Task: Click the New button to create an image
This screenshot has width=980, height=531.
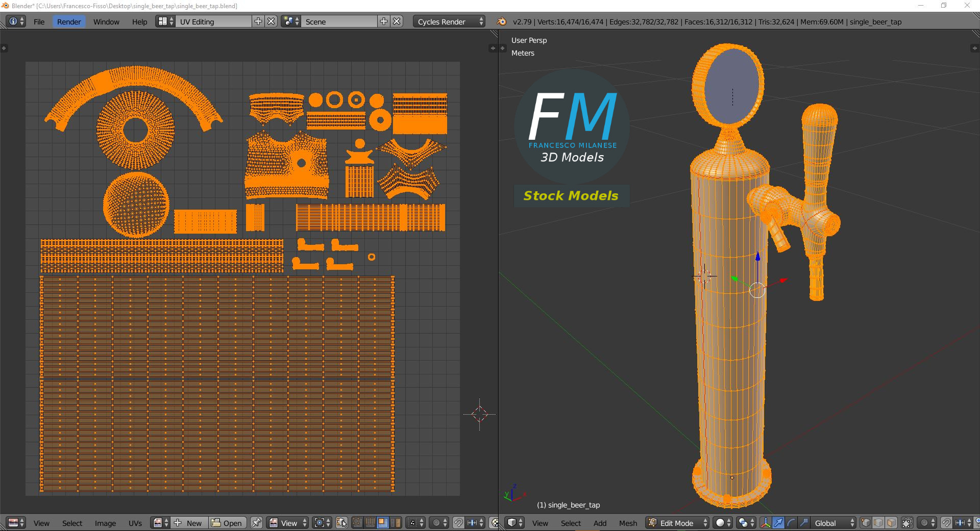Action: tap(193, 523)
